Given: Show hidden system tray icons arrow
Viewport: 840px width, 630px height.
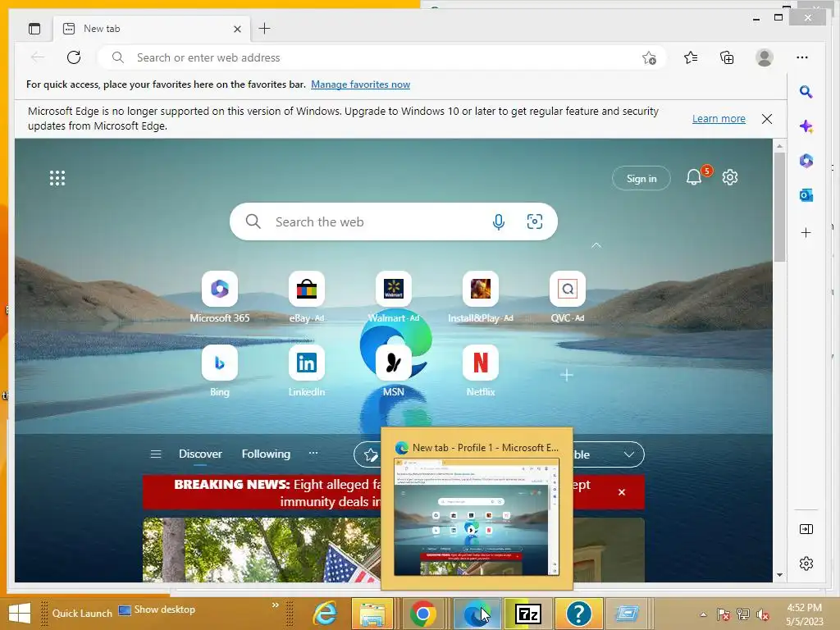Looking at the screenshot, I should [x=703, y=614].
